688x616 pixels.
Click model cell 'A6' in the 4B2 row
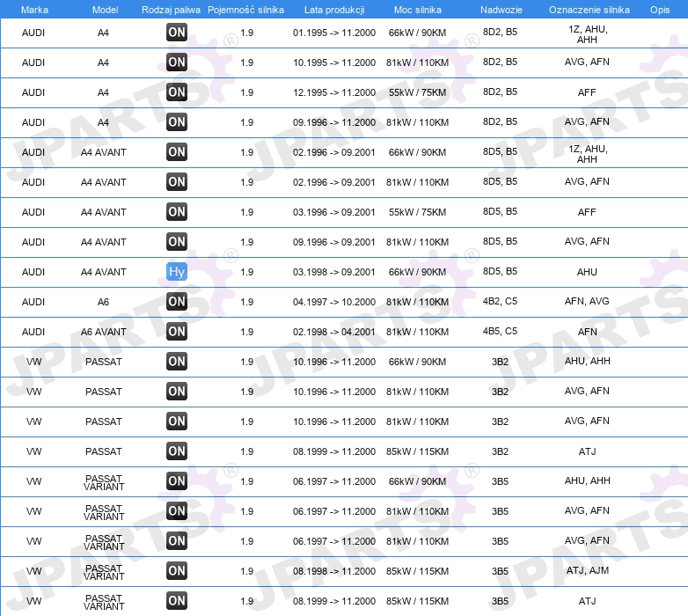103,302
